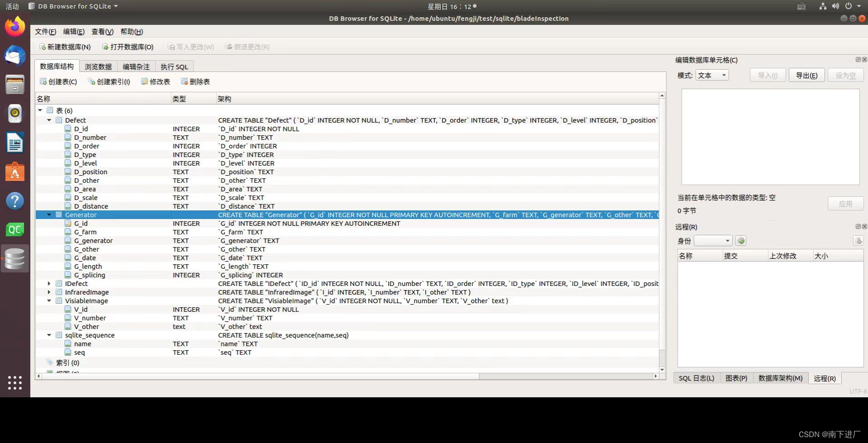The height and width of the screenshot is (443, 868).
Task: Click the 倒退更改(R) toolbar button
Action: pyautogui.click(x=247, y=47)
